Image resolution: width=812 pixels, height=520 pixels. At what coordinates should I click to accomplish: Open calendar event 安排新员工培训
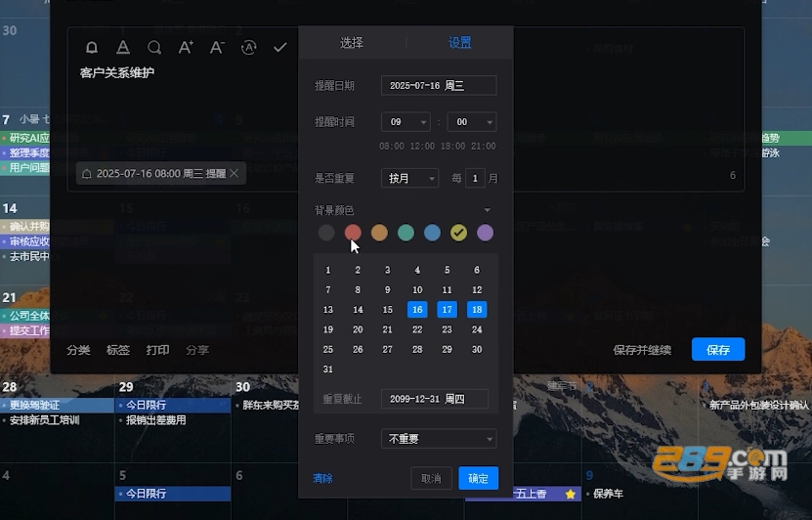point(44,420)
